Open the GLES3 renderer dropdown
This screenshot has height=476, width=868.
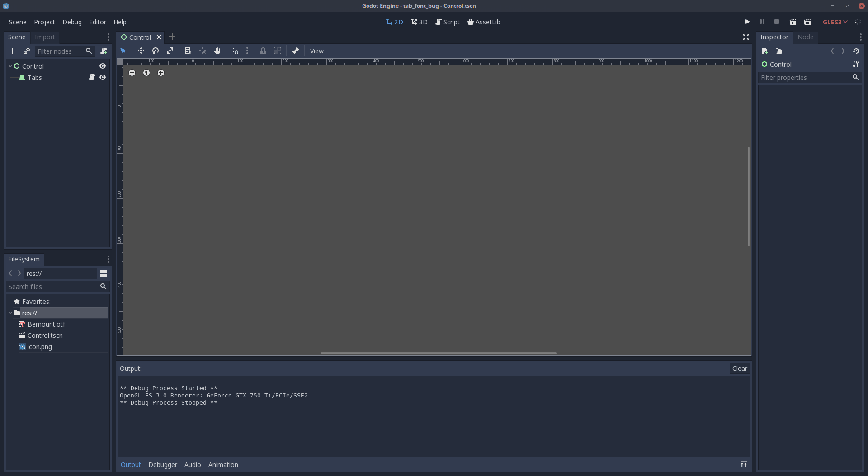[x=835, y=22]
